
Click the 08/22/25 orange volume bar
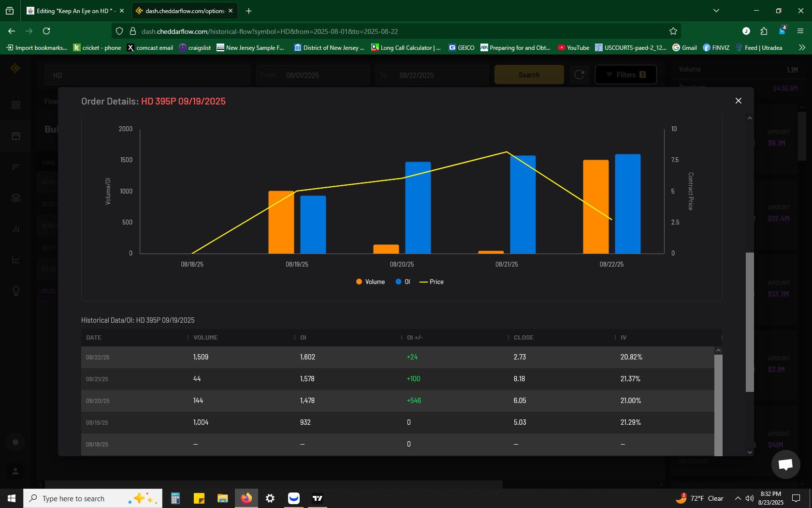[595, 207]
